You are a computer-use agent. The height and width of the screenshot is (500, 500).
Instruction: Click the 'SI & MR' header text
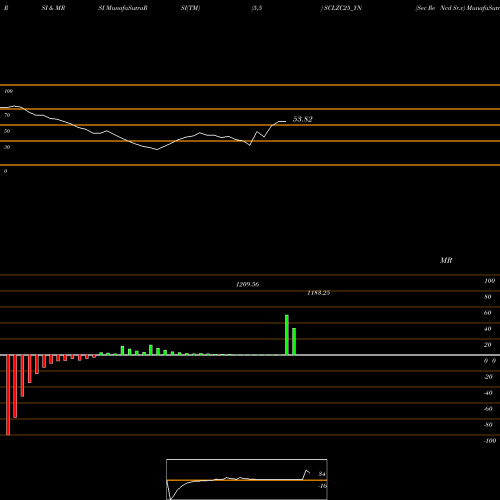[53, 8]
